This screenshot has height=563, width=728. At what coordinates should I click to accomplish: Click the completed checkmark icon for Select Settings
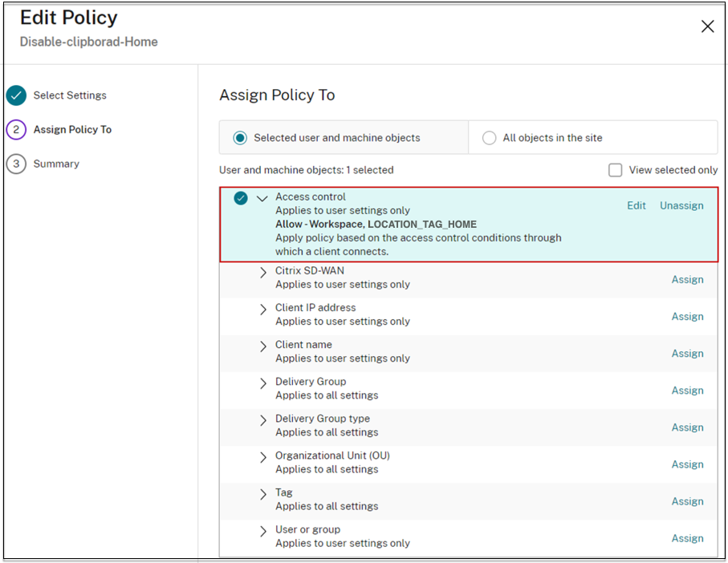tap(16, 95)
